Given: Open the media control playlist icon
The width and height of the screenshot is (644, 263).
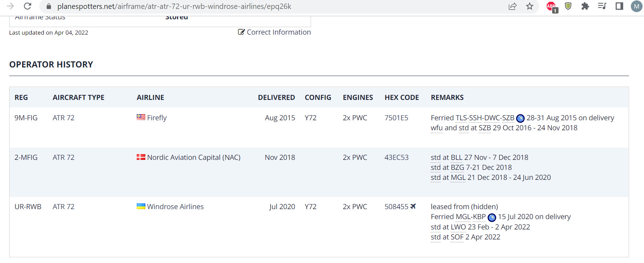Looking at the screenshot, I should click(x=602, y=6).
